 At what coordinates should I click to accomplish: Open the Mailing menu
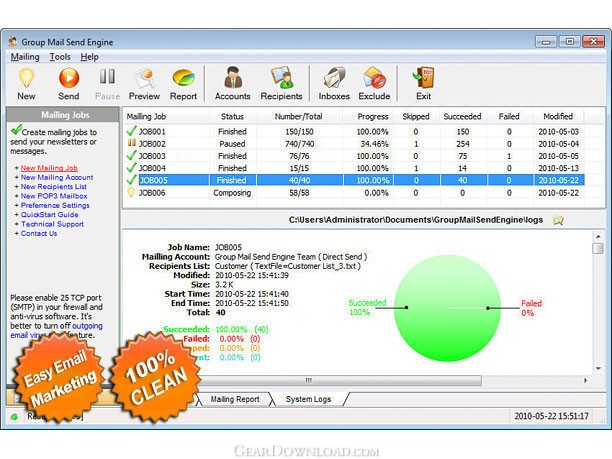pos(25,57)
